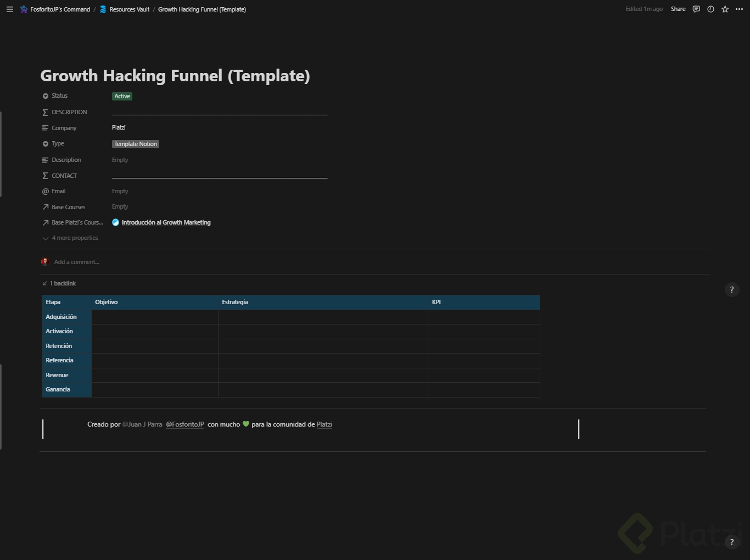Viewport: 750px width, 560px height.
Task: Navigate to Resources Vault breadcrumb
Action: (x=130, y=9)
